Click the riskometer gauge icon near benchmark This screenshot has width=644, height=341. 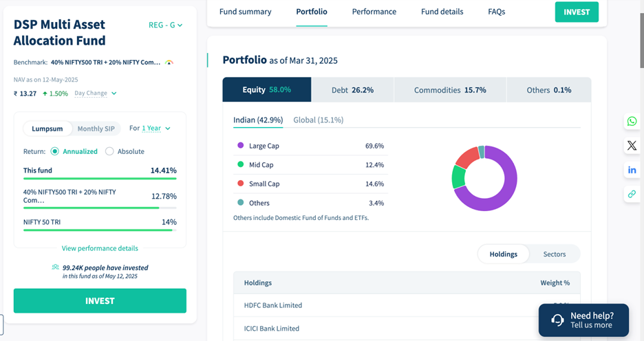point(169,63)
